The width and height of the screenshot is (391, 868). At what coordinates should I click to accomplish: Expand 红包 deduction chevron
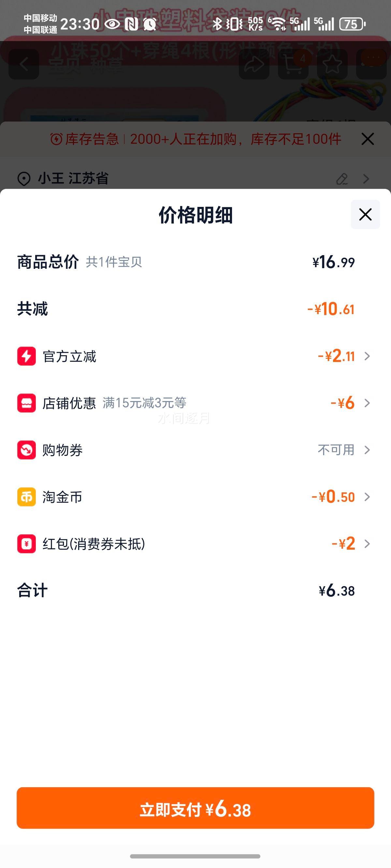pos(368,543)
